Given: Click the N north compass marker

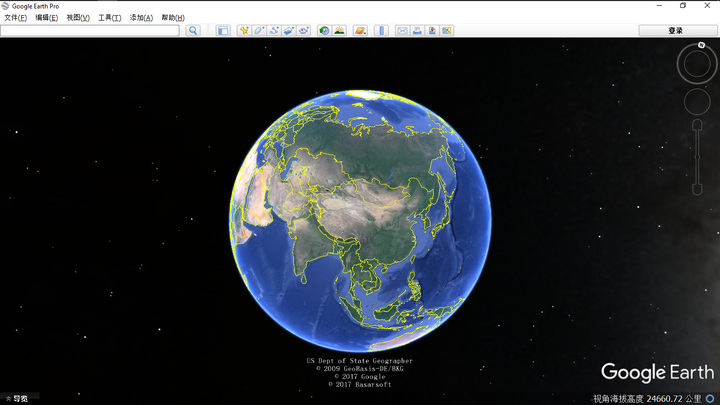Looking at the screenshot, I should [701, 45].
